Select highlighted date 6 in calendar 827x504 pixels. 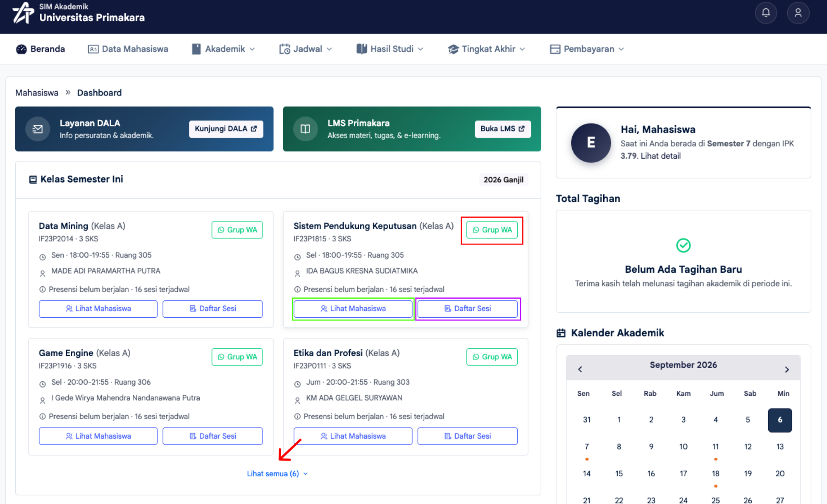tap(780, 420)
